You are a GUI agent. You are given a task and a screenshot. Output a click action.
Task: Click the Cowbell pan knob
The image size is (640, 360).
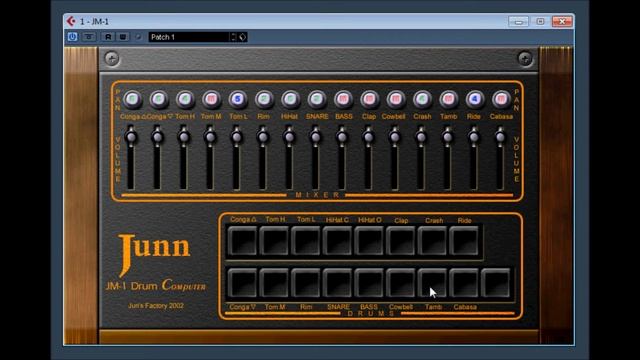point(396,99)
